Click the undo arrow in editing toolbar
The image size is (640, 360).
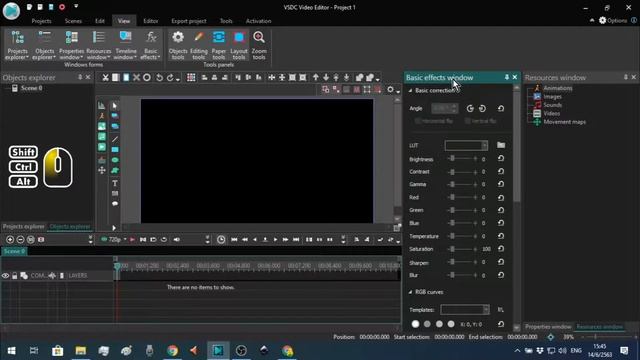click(160, 78)
